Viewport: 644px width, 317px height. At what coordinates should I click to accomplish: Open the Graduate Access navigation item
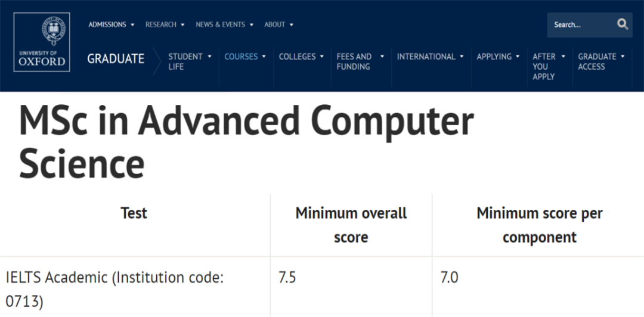[x=597, y=61]
